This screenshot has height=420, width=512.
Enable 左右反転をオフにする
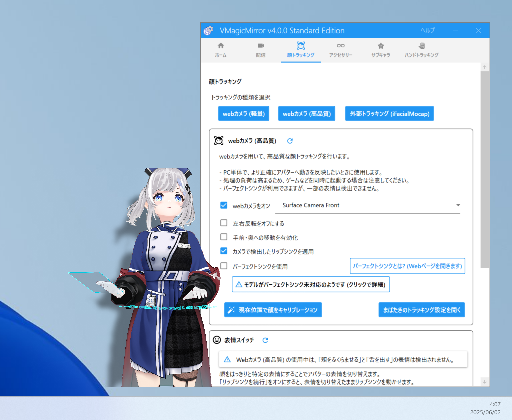224,223
